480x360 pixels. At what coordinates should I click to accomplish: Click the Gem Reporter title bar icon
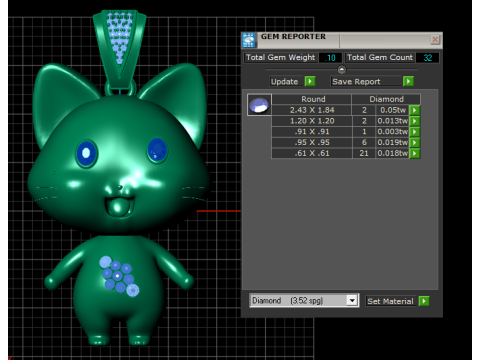click(249, 40)
